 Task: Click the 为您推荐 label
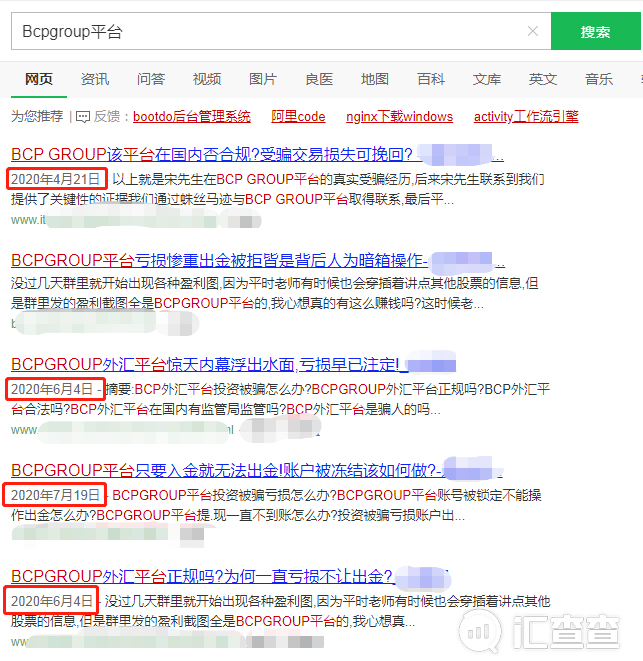point(37,116)
